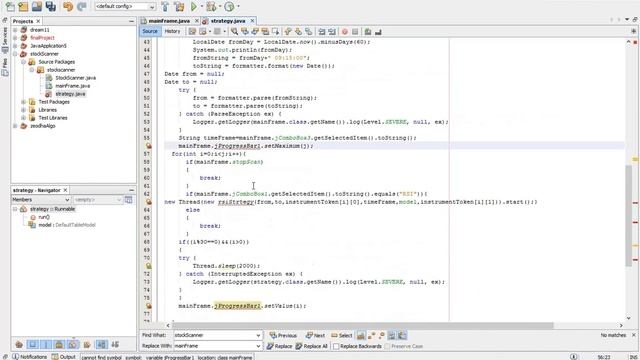Viewport: 640px width, 360px height.
Task: Run the project with green play icon
Action: coord(194,7)
